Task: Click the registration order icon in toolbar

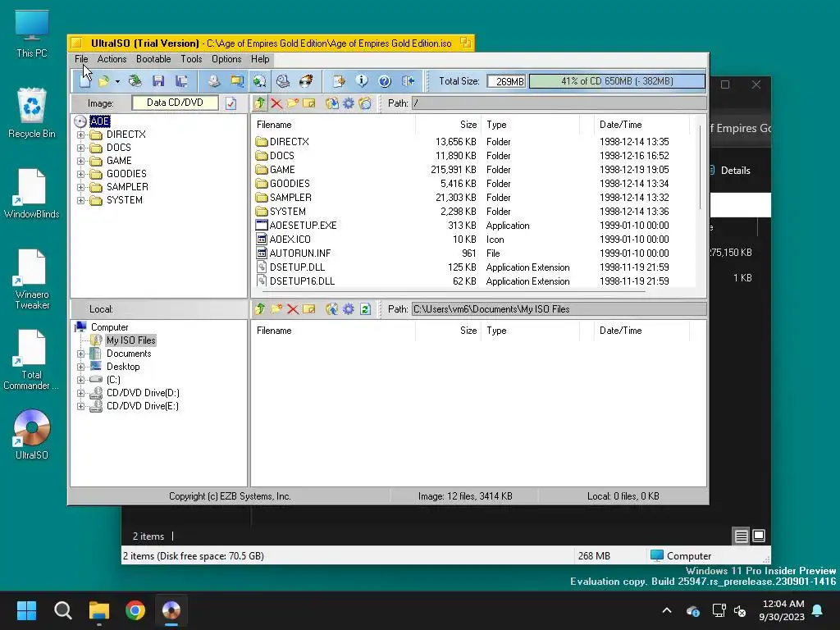Action: pyautogui.click(x=339, y=81)
